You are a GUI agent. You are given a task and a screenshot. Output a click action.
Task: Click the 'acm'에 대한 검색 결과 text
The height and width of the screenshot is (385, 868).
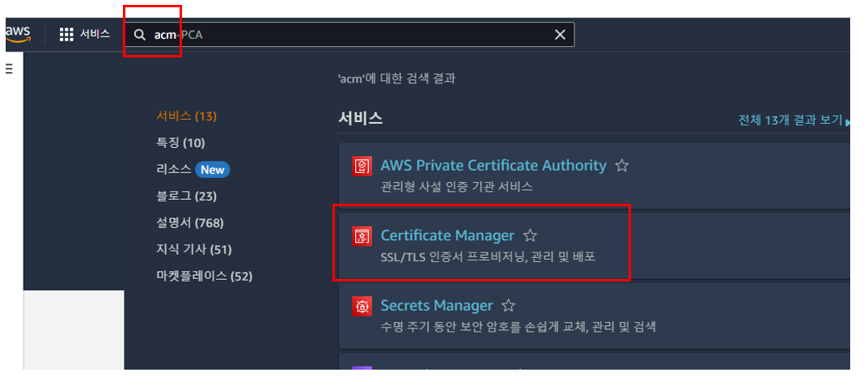396,78
